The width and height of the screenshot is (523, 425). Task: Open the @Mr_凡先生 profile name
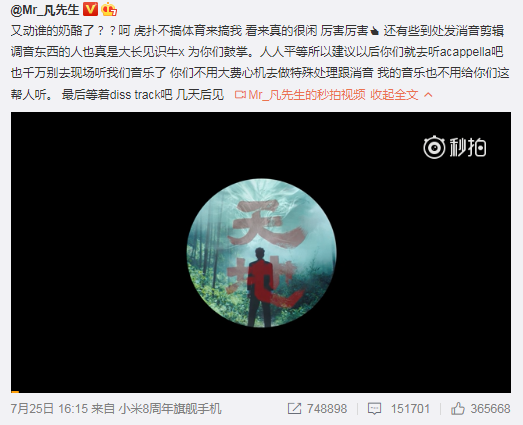point(45,10)
